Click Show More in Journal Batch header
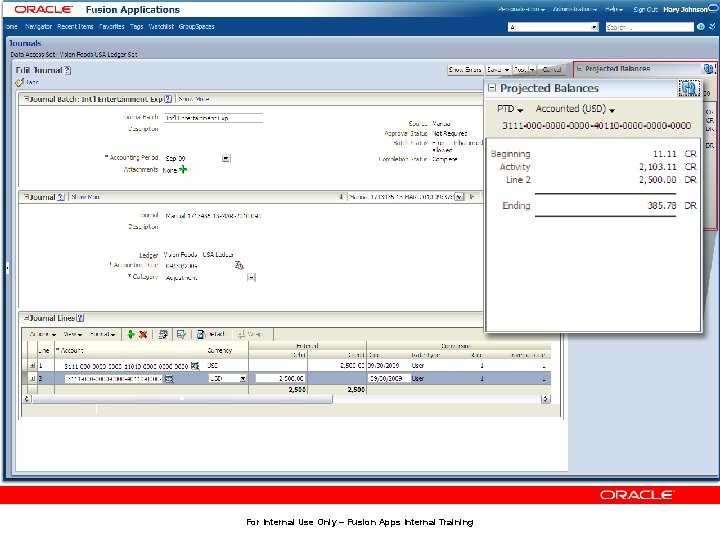Image resolution: width=720 pixels, height=540 pixels. pyautogui.click(x=194, y=99)
